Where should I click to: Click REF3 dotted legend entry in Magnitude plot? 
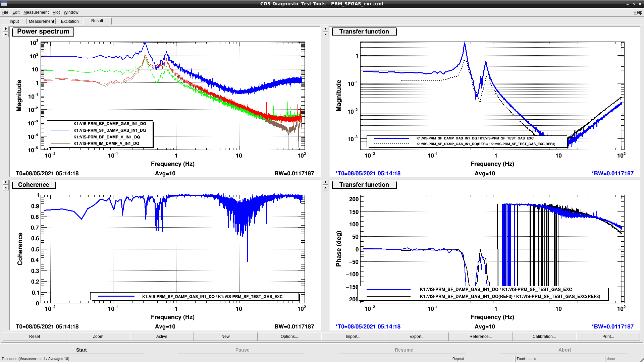pyautogui.click(x=486, y=144)
